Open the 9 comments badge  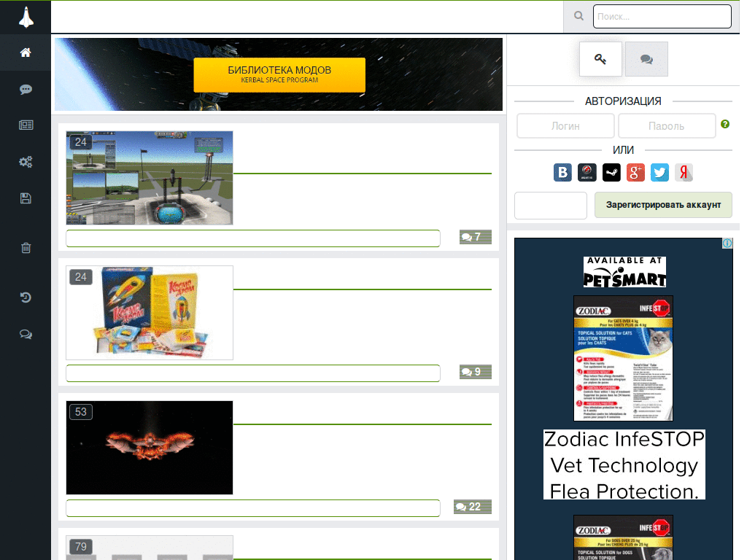475,371
